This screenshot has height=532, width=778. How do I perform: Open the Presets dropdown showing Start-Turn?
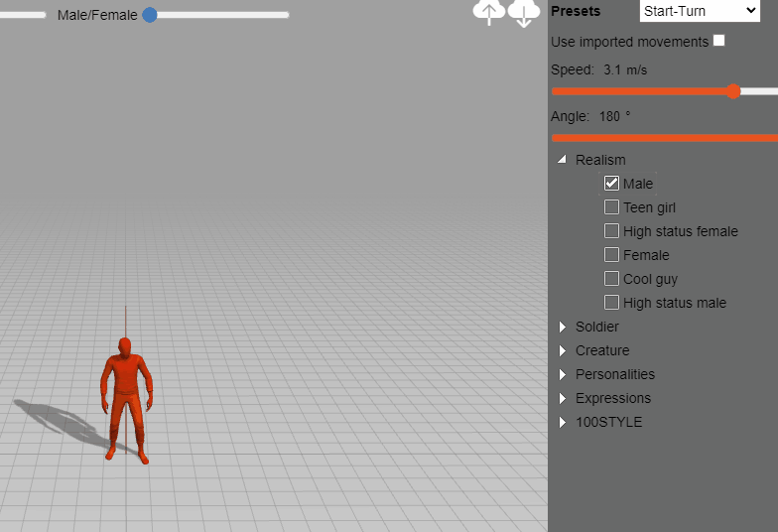click(x=700, y=11)
